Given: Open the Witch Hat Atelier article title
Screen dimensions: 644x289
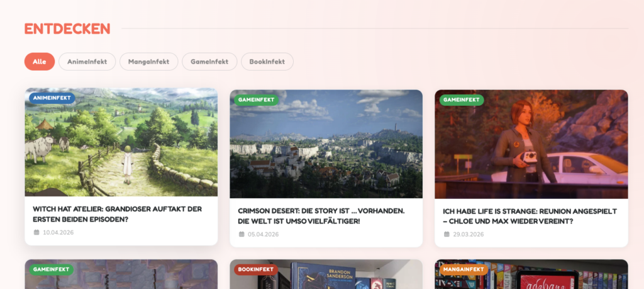Looking at the screenshot, I should point(118,214).
